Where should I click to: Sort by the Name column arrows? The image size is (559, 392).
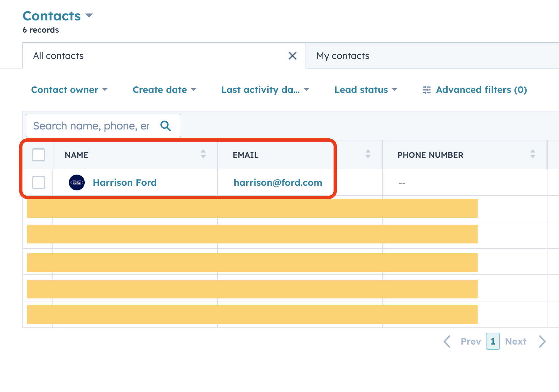(x=203, y=154)
